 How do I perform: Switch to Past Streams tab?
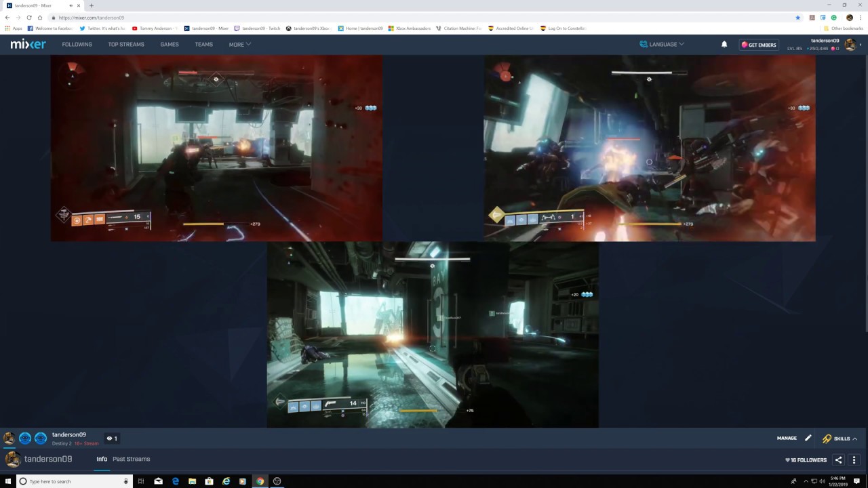[x=132, y=459]
